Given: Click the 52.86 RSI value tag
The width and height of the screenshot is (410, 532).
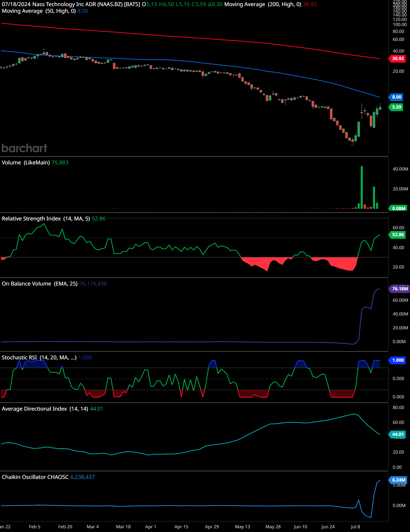Looking at the screenshot, I should point(398,235).
